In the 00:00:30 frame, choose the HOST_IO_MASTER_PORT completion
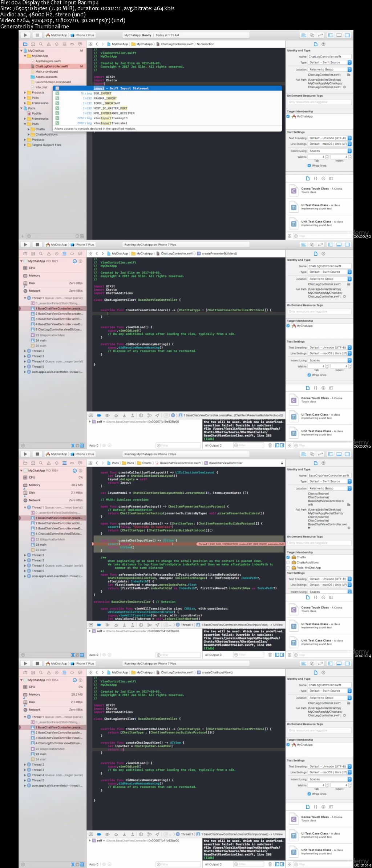Viewport: 372px width, 868px height. click(x=167, y=108)
